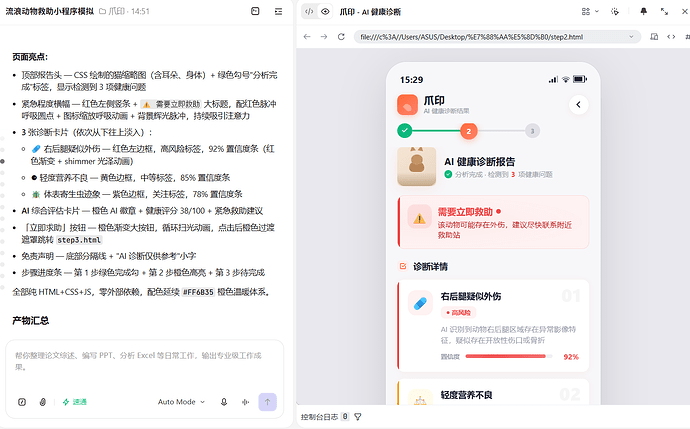Image resolution: width=690 pixels, height=429 pixels.
Task: Open the 轻度营养不良 diagnosis card
Action: 493,392
